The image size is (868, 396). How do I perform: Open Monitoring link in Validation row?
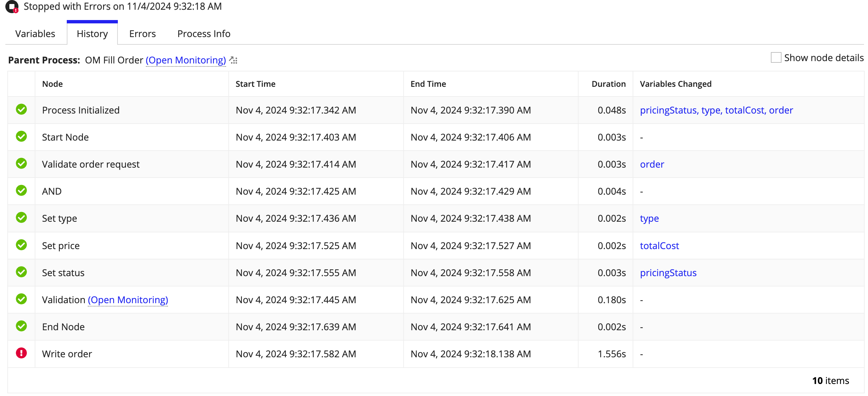pyautogui.click(x=128, y=300)
